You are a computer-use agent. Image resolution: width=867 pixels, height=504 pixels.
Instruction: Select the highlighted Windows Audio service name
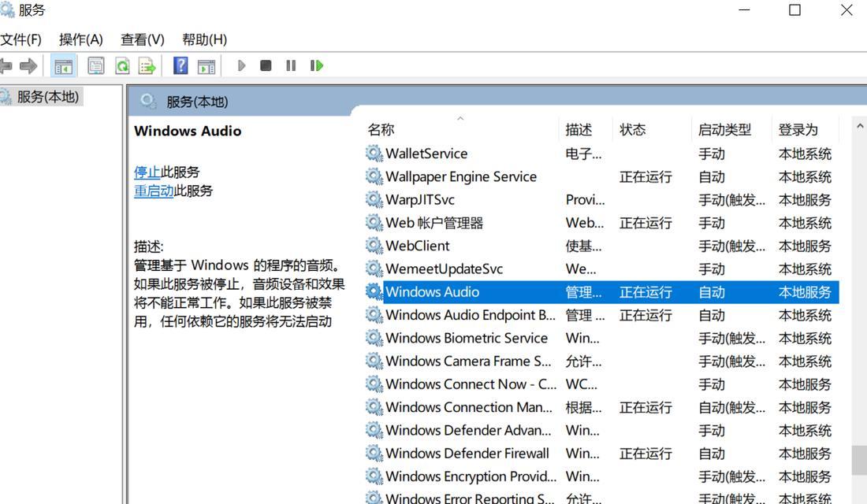pos(433,292)
